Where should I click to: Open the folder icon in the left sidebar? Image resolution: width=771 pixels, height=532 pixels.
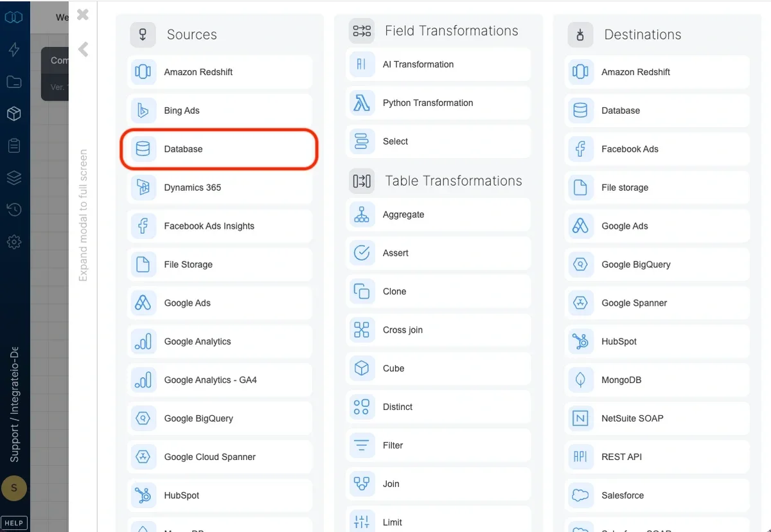click(x=14, y=82)
